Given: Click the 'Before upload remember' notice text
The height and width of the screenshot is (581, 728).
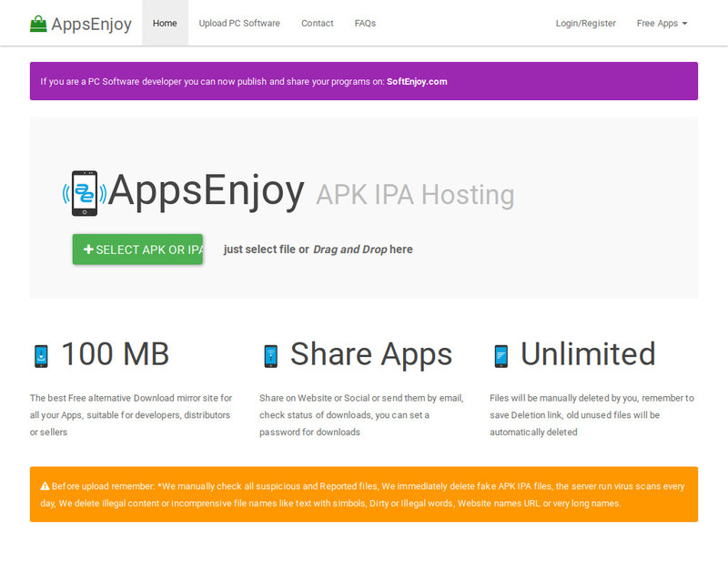Looking at the screenshot, I should [x=362, y=494].
